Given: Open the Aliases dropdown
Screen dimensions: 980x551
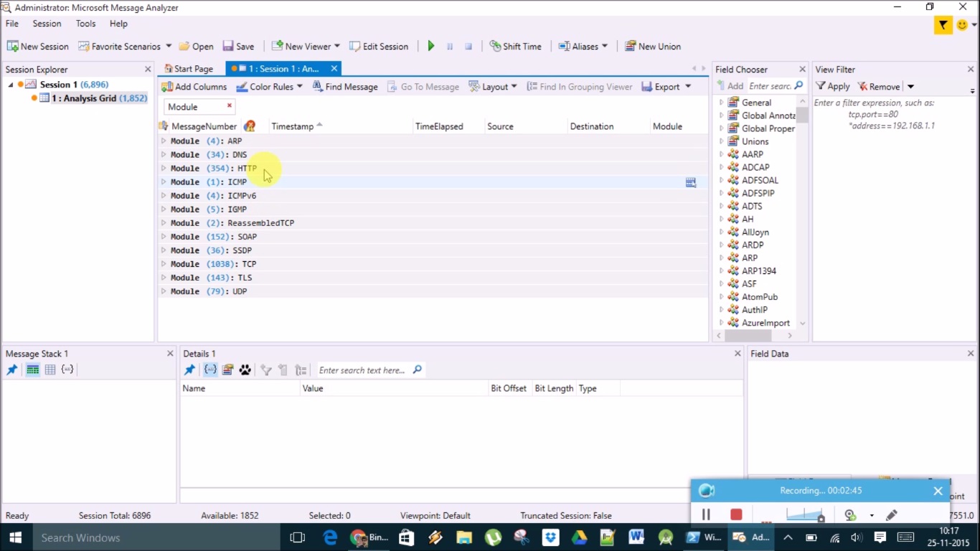Looking at the screenshot, I should (x=605, y=46).
